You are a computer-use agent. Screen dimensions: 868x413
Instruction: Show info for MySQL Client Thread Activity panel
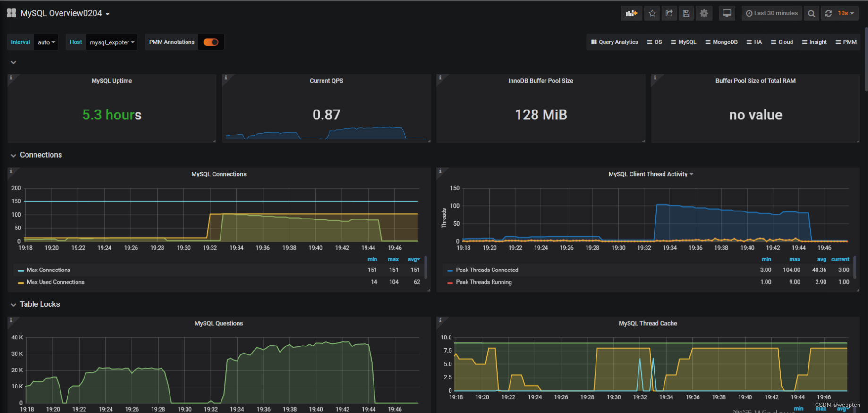(440, 171)
